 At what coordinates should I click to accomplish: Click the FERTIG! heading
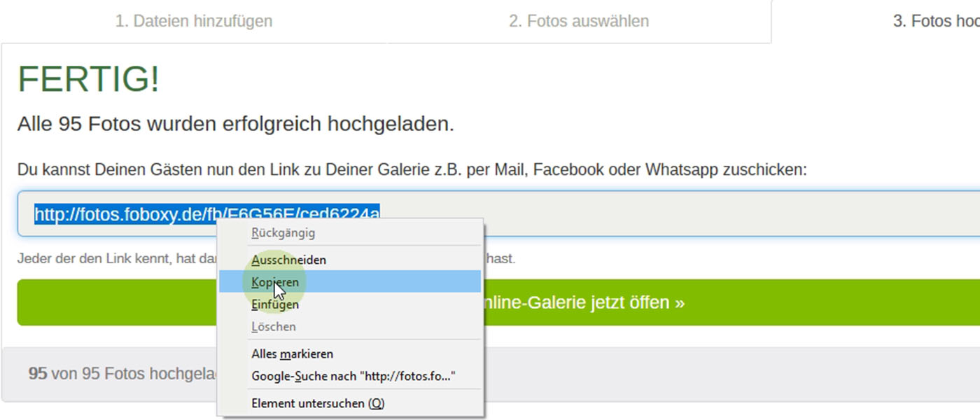pos(89,78)
